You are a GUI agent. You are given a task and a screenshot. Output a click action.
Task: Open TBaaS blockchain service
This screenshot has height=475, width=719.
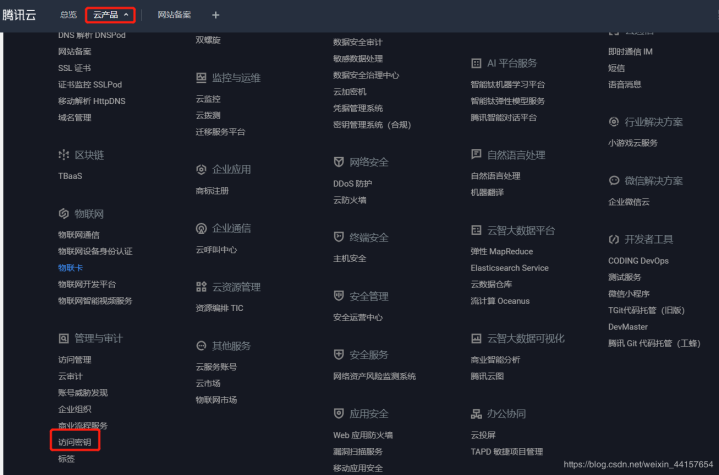click(70, 176)
